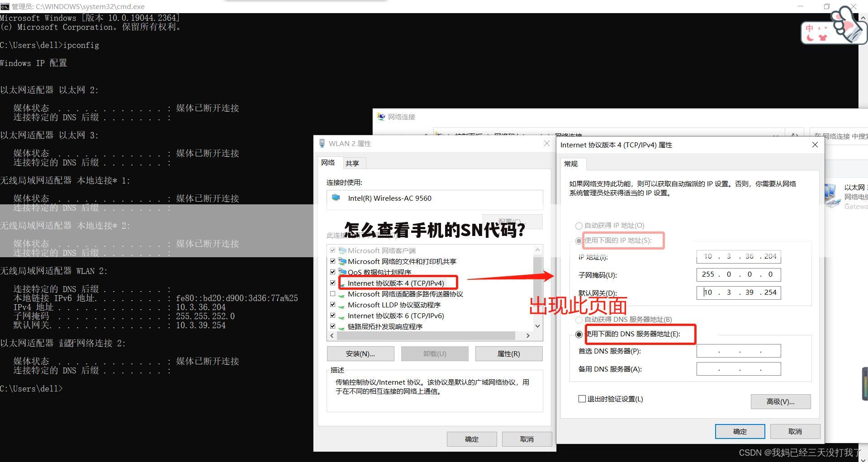Select the 以太网 adapter icon in 网络连接 window

pyautogui.click(x=832, y=193)
